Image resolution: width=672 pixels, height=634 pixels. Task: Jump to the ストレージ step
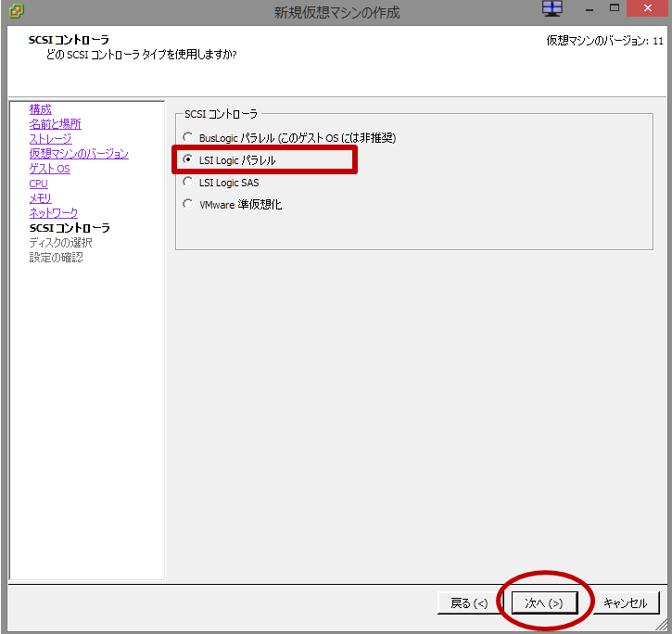click(50, 139)
